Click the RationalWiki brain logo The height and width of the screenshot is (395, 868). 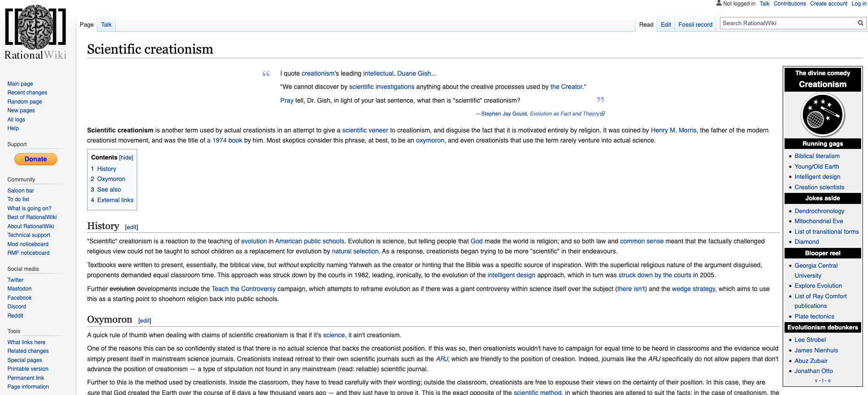(35, 32)
